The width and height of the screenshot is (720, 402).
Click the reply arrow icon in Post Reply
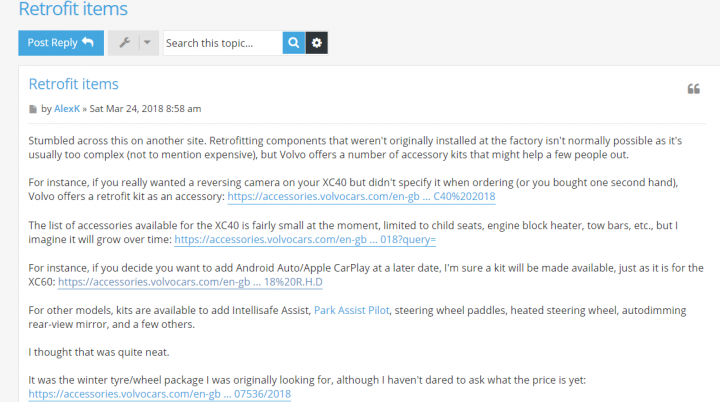(88, 42)
